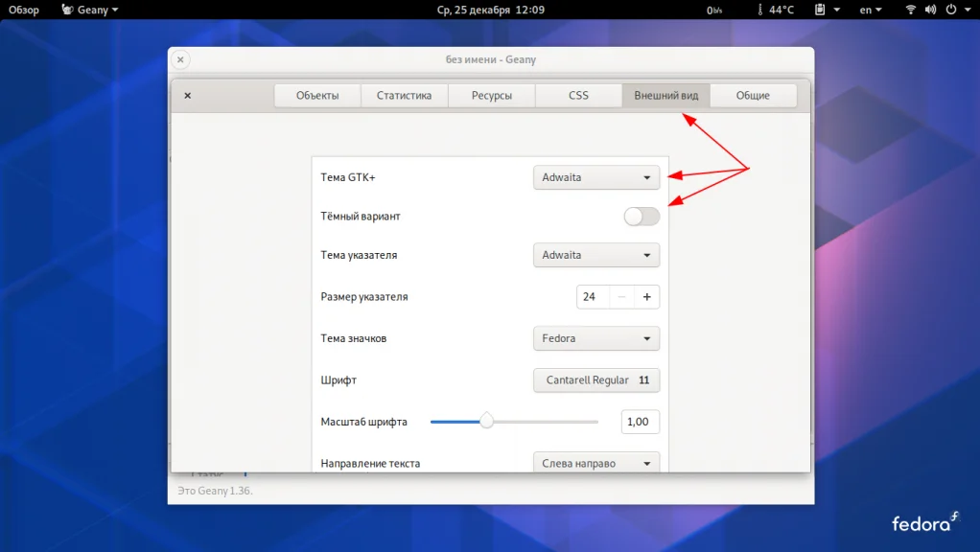Close the Geany window via title bar

click(180, 59)
